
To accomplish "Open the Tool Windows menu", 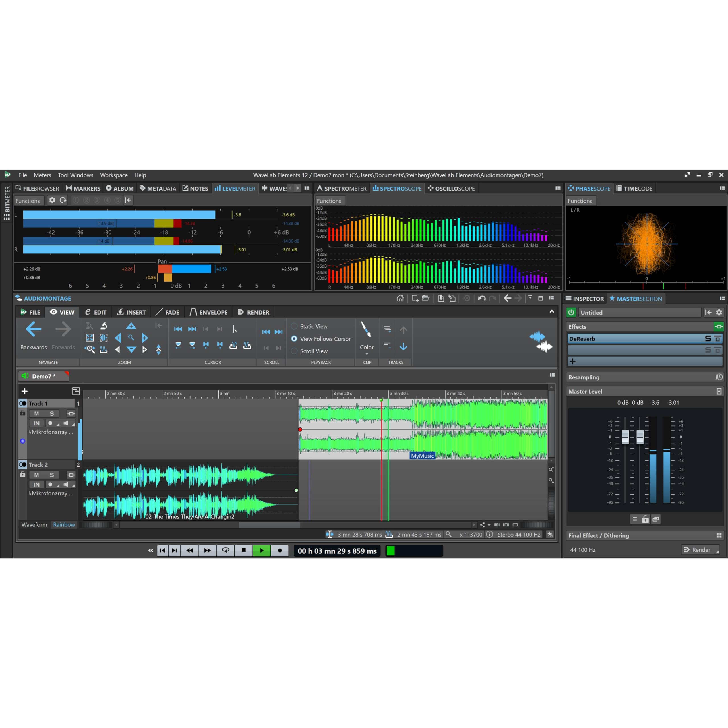I will pos(75,175).
